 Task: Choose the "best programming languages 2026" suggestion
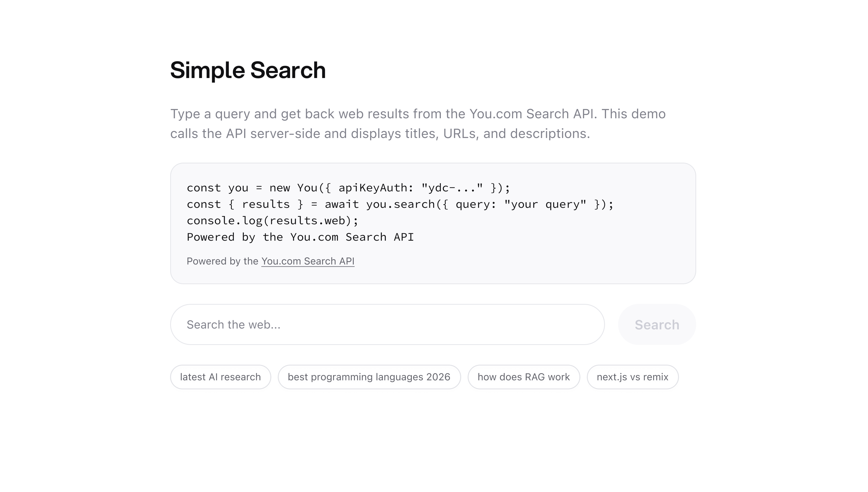click(369, 377)
